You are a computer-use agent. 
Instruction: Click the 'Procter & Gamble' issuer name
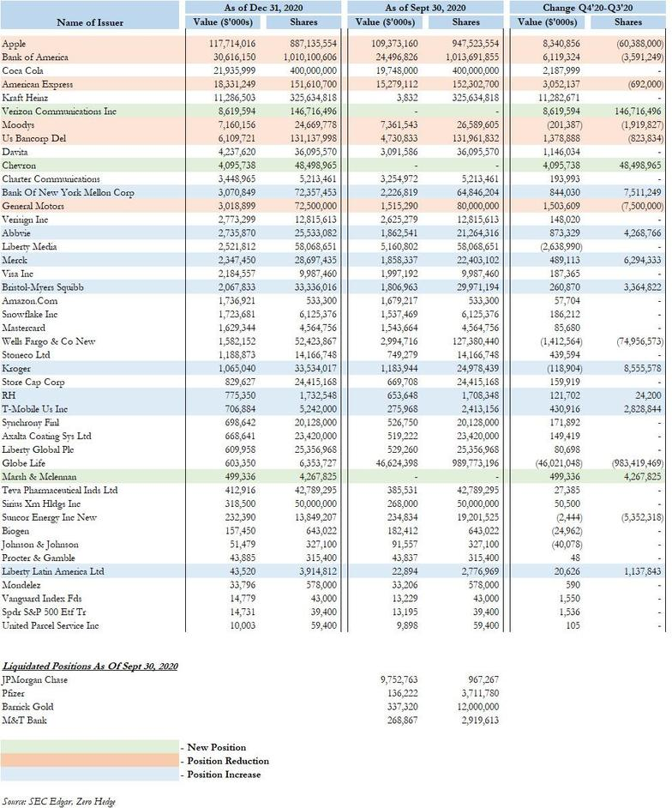(x=39, y=558)
